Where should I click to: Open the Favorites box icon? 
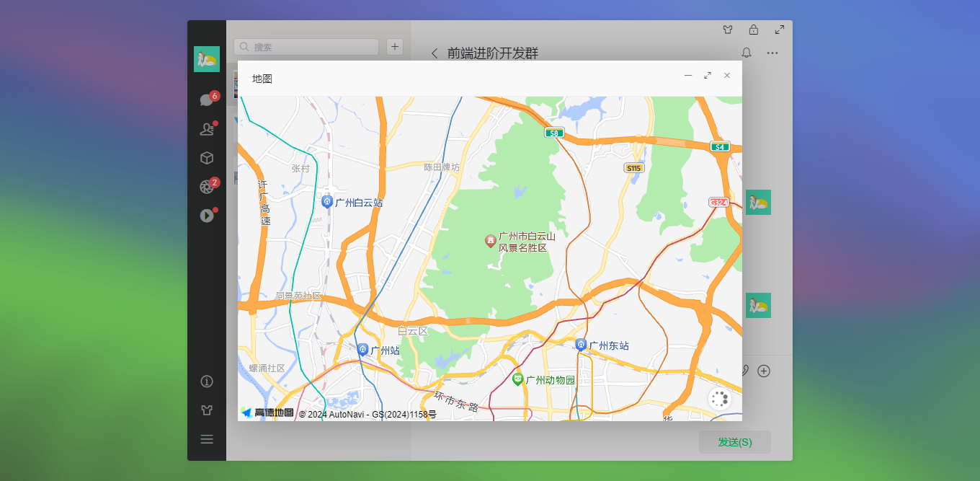click(x=207, y=157)
